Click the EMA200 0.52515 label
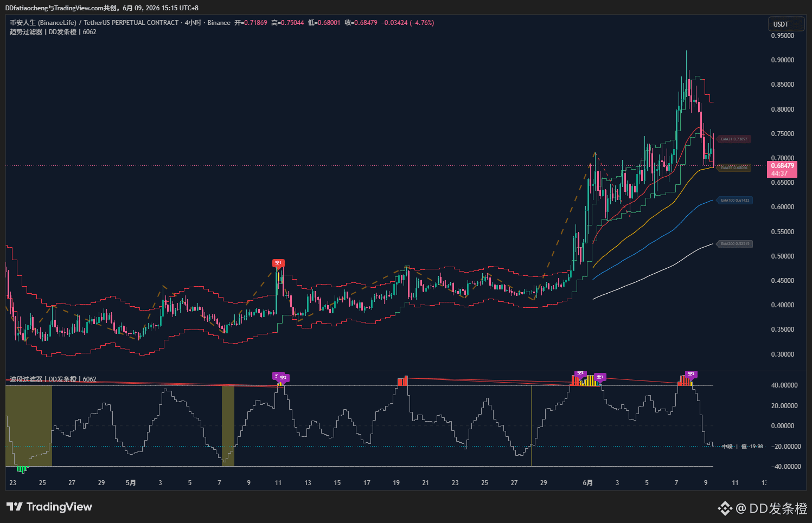Screen dimensions: 812x523 coord(735,244)
